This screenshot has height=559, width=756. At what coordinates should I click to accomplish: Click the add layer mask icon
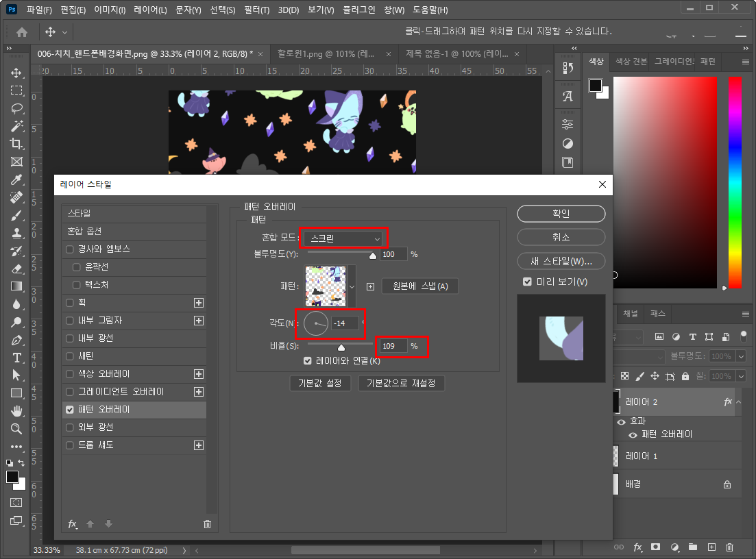tap(655, 547)
